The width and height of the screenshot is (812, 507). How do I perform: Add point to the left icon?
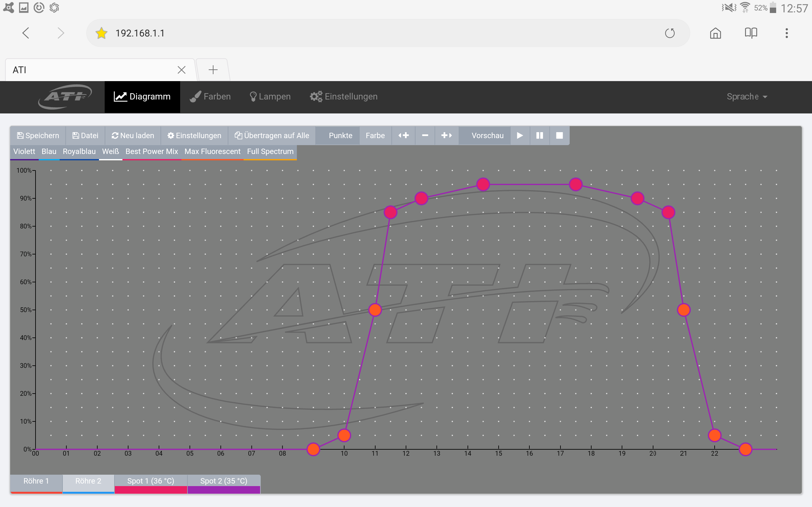403,136
